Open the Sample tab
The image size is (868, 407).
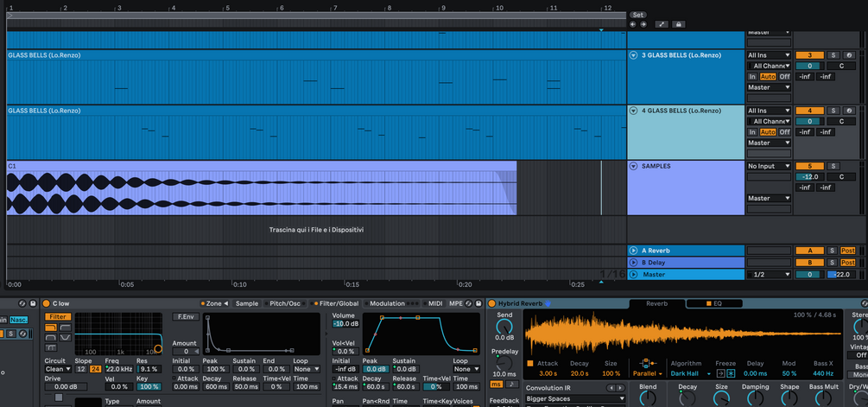[x=247, y=303]
